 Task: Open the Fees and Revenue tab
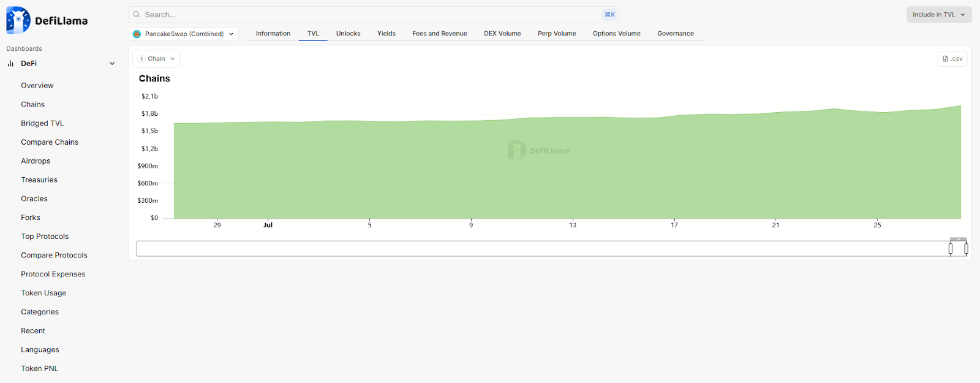440,34
